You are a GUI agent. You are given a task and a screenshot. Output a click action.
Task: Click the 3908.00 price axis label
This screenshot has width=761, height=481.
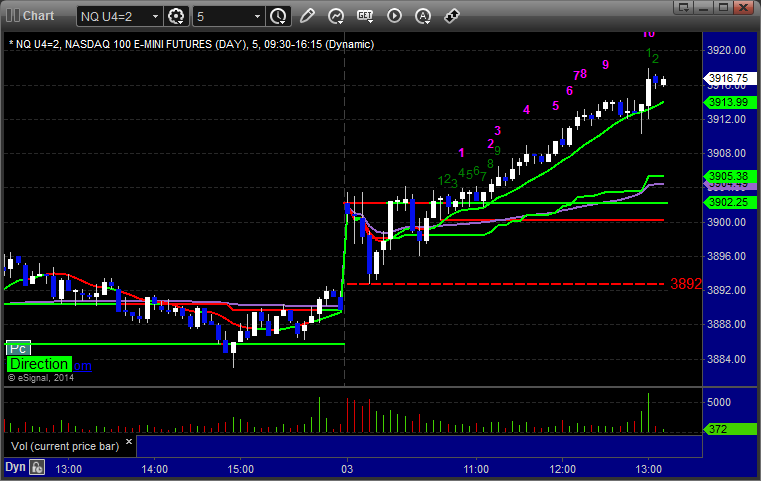[727, 153]
